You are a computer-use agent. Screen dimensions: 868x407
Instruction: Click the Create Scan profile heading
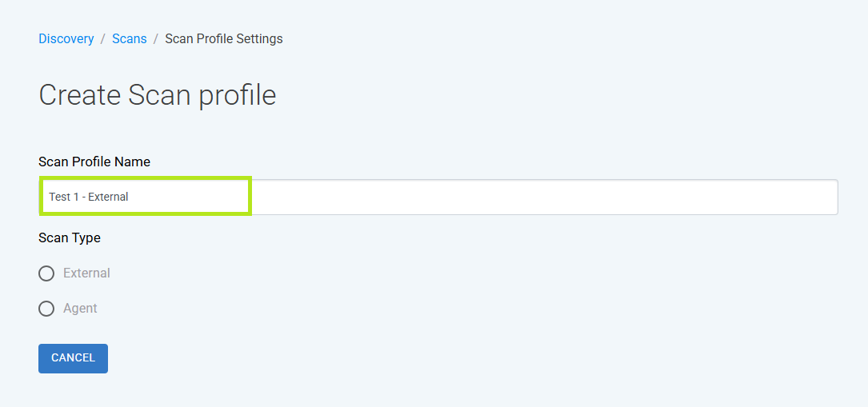(x=158, y=95)
